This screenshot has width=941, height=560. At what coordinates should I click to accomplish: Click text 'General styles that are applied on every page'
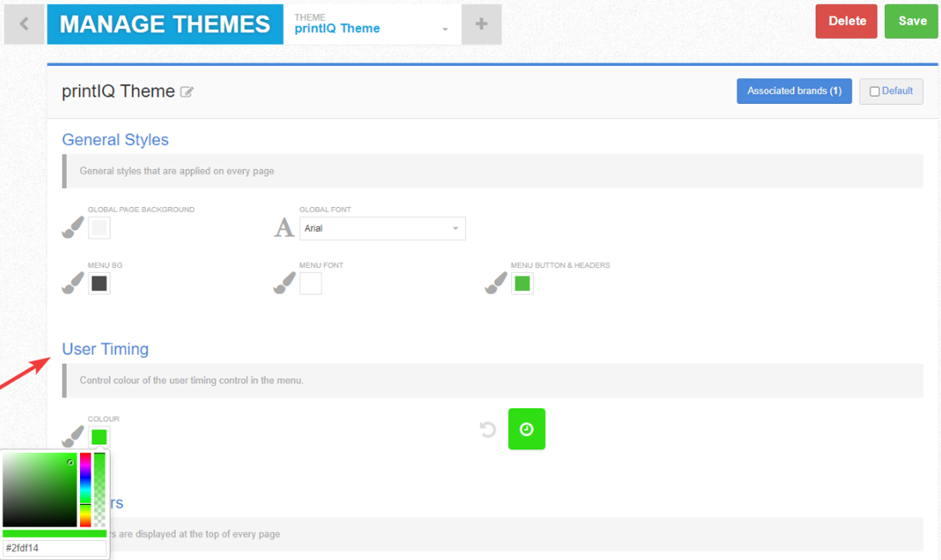click(177, 171)
